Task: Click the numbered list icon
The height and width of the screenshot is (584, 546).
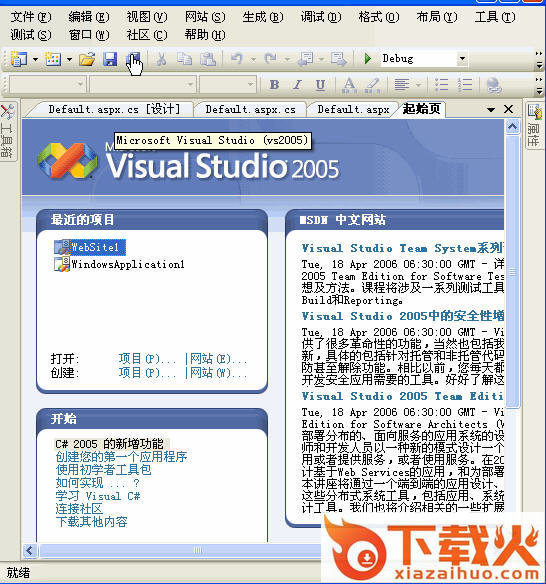Action: (x=465, y=85)
